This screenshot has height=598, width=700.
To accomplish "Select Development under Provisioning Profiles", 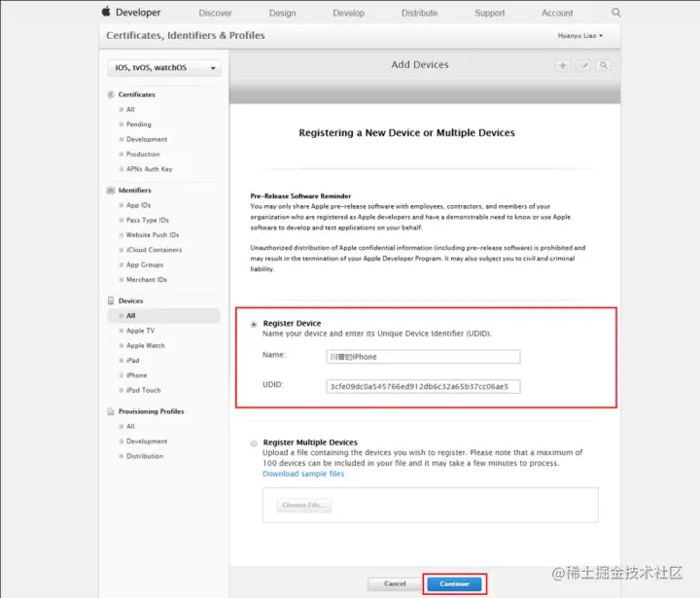I will click(147, 441).
